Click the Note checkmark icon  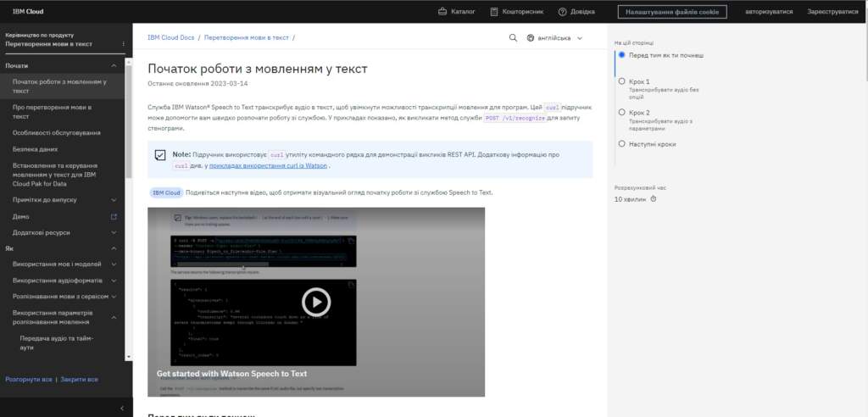tap(160, 155)
